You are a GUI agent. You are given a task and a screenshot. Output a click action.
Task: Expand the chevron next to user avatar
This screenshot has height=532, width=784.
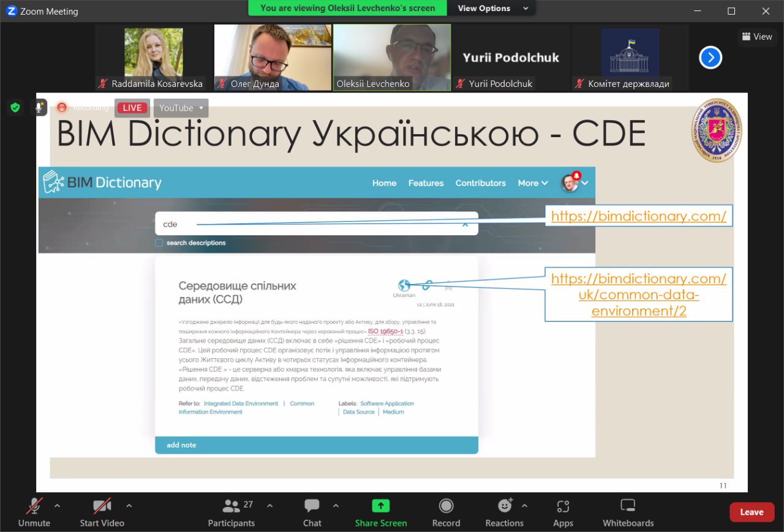pyautogui.click(x=585, y=182)
